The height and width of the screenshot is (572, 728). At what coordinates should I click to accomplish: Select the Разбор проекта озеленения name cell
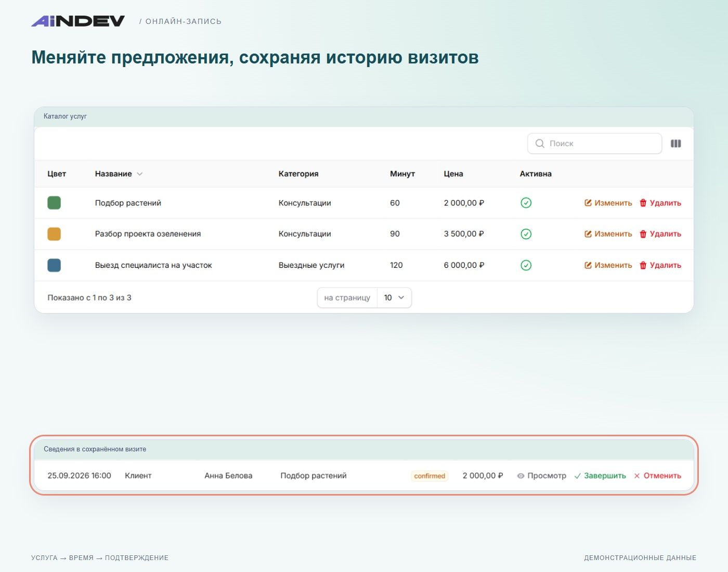tap(148, 234)
